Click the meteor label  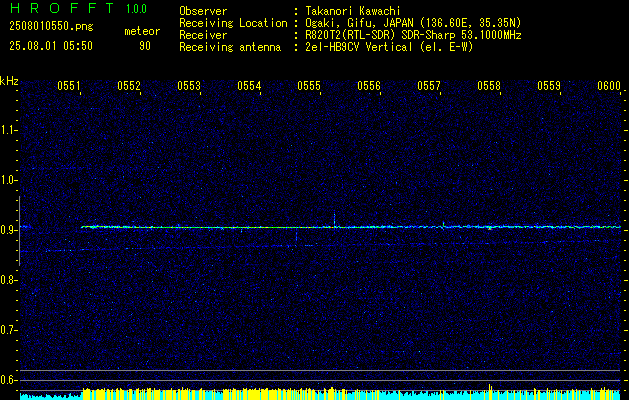click(x=142, y=31)
